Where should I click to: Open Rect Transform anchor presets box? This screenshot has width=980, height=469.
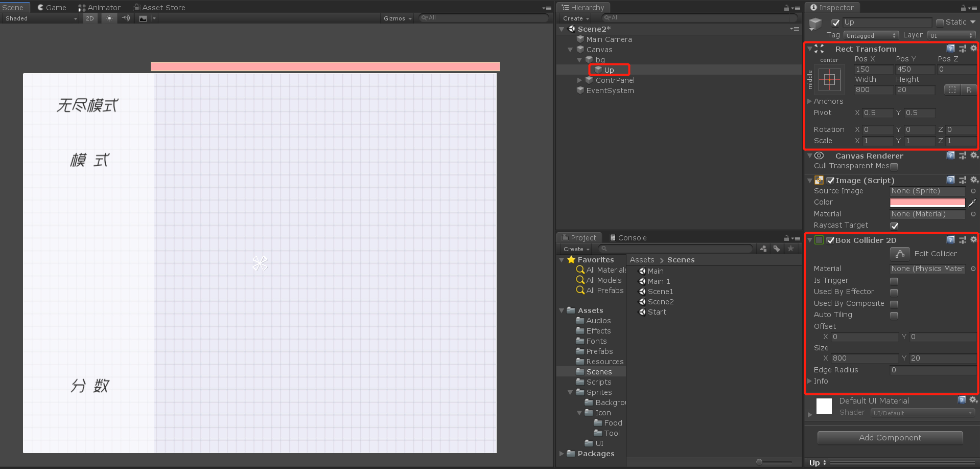829,80
